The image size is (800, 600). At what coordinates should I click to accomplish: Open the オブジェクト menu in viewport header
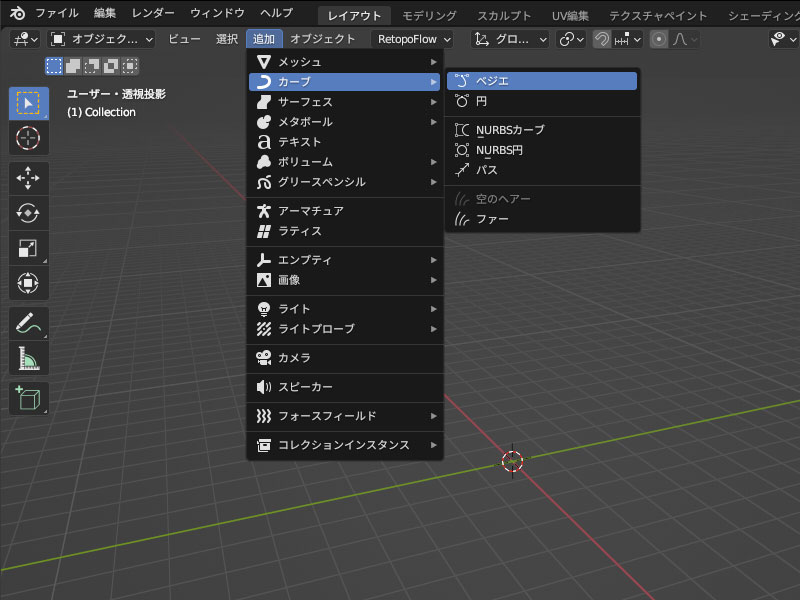323,39
